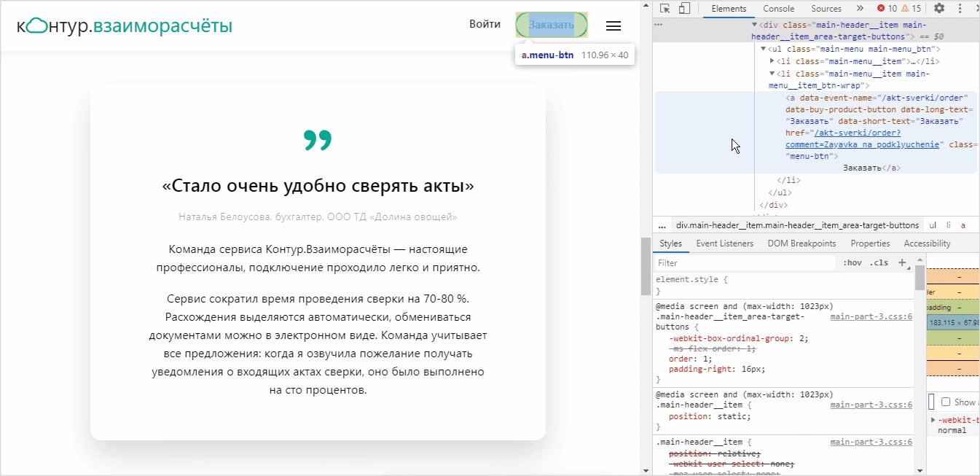The width and height of the screenshot is (980, 476).
Task: Select the ul breadcrumb item
Action: (933, 226)
